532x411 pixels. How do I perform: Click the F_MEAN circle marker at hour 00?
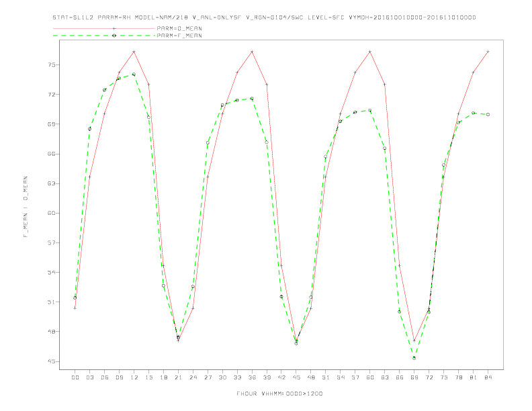(75, 298)
